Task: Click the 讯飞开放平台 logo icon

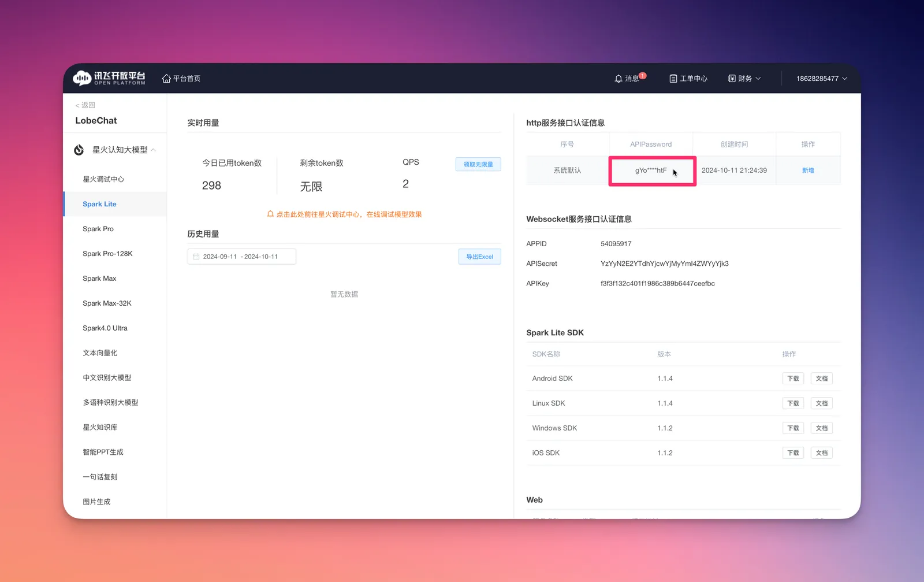Action: pyautogui.click(x=81, y=78)
